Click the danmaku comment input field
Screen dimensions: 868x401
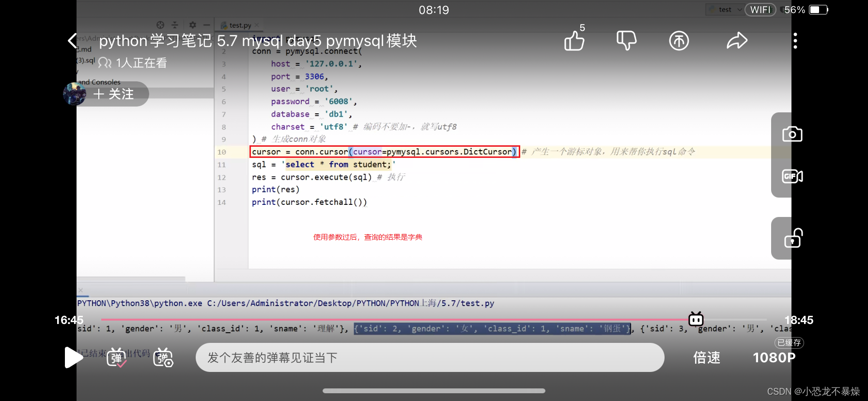coord(430,357)
